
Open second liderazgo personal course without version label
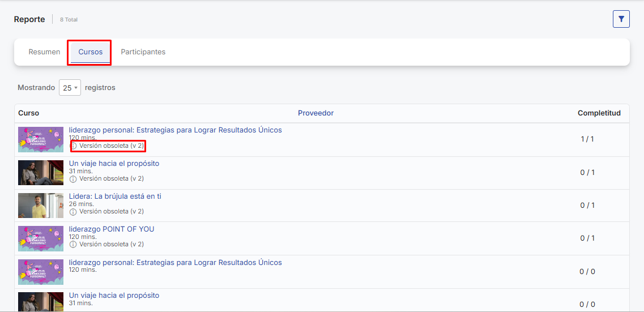click(x=175, y=263)
